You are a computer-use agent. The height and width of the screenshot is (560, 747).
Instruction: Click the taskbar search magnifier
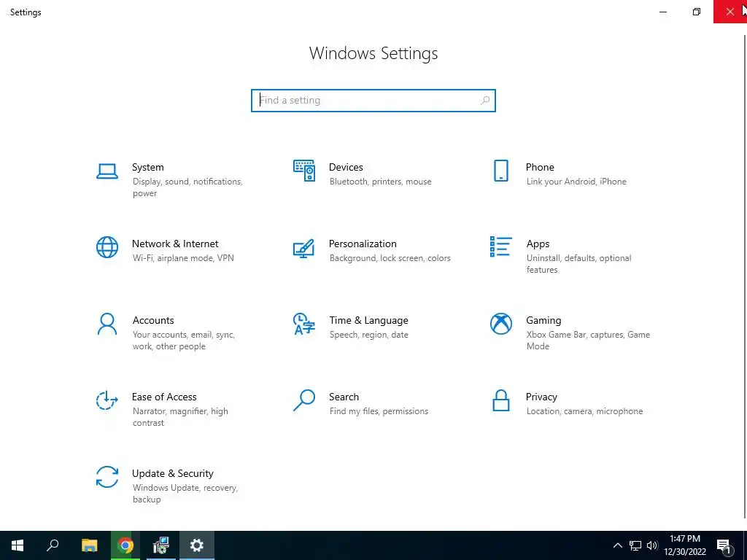click(53, 545)
